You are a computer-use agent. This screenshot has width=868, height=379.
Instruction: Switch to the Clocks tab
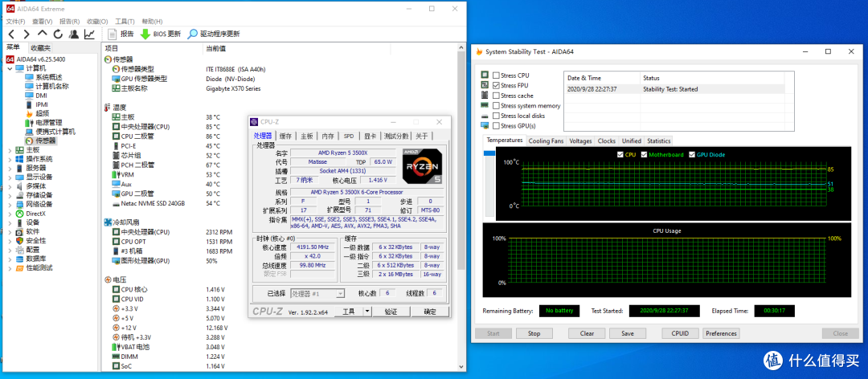[x=607, y=141]
